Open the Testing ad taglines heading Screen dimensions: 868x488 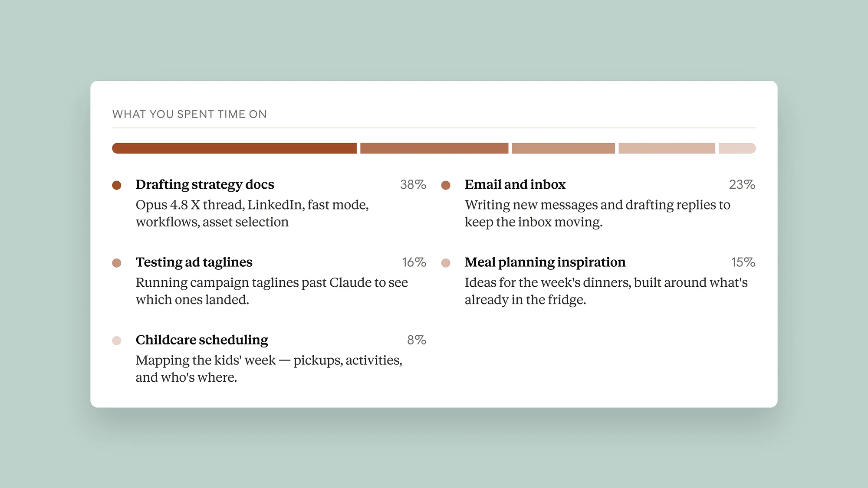[194, 262]
